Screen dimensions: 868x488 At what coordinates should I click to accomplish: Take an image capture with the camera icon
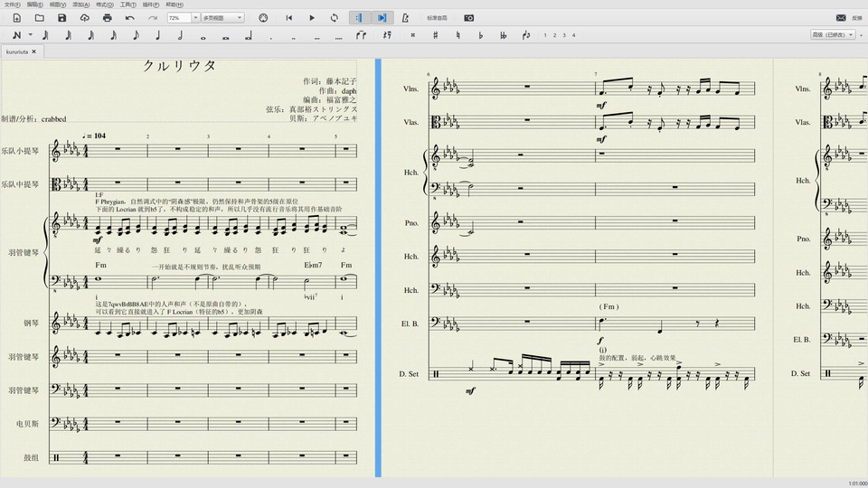[x=469, y=18]
